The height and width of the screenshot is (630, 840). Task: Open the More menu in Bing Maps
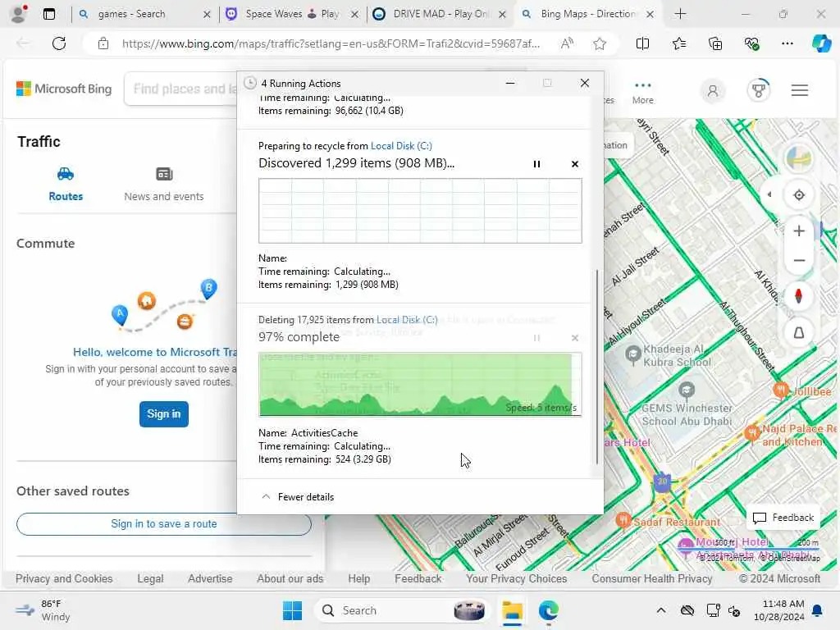642,92
